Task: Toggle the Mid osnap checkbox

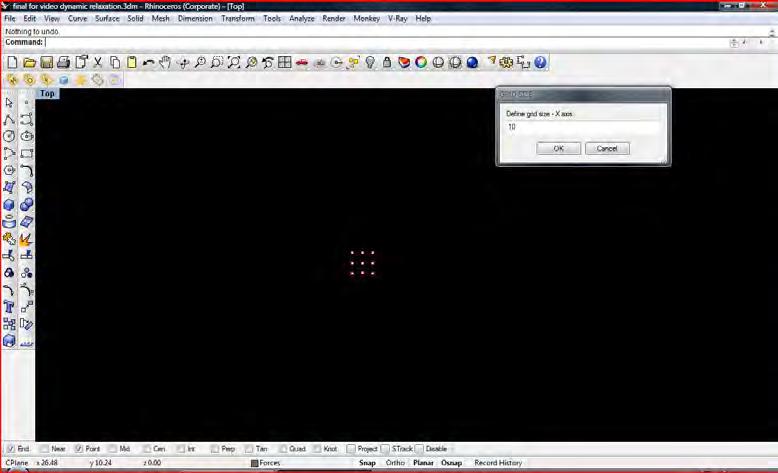Action: 113,449
